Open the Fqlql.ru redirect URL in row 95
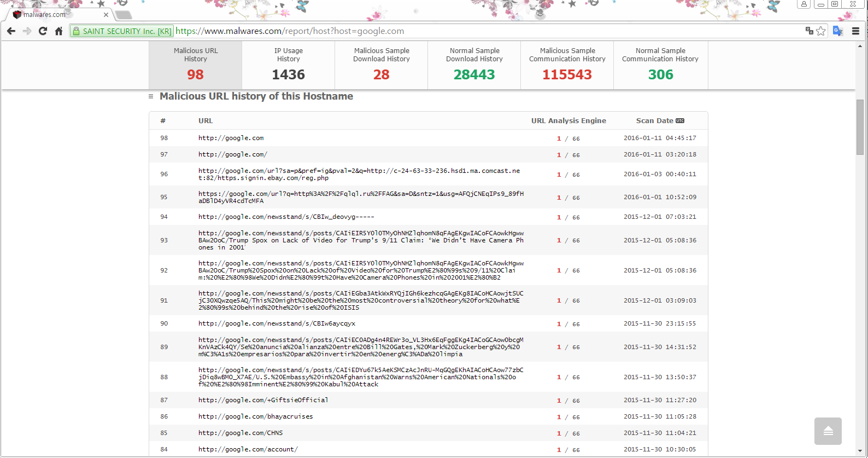The width and height of the screenshot is (868, 458). coord(361,197)
